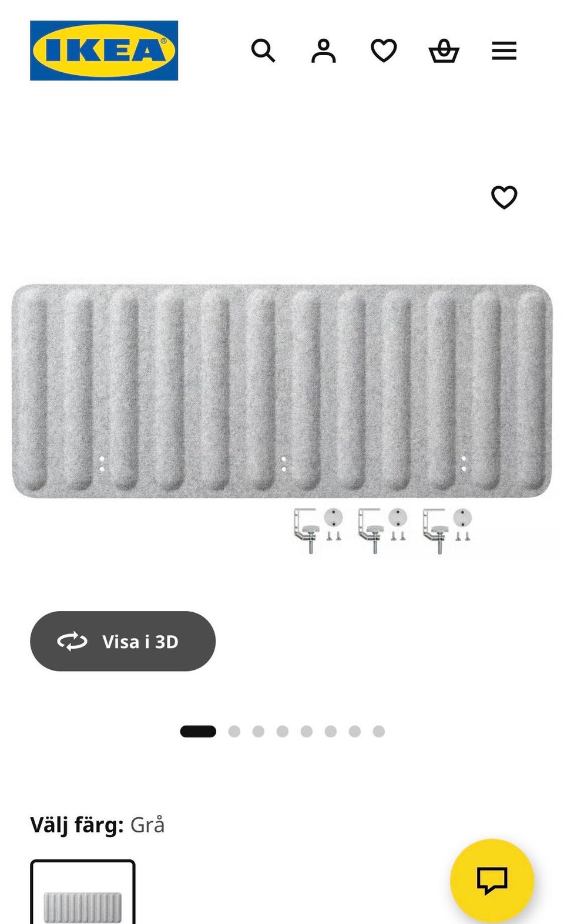564x924 pixels.
Task: Open favorites heart icon in header
Action: pyautogui.click(x=384, y=51)
